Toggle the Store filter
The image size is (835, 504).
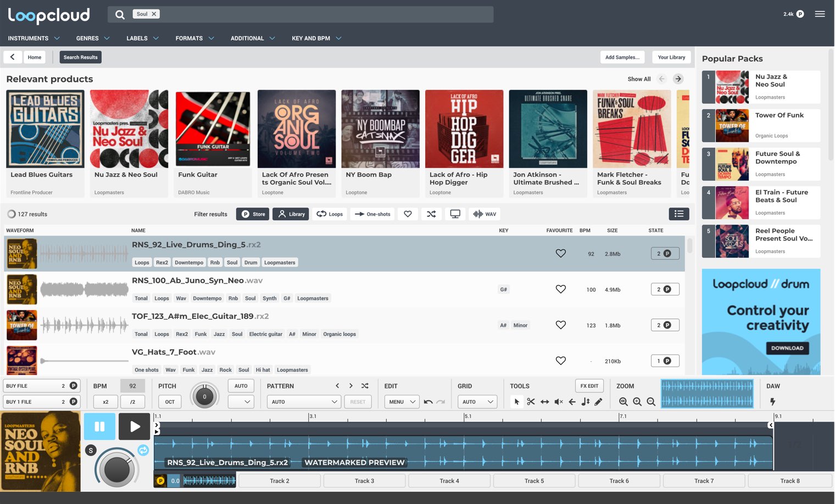pos(253,214)
